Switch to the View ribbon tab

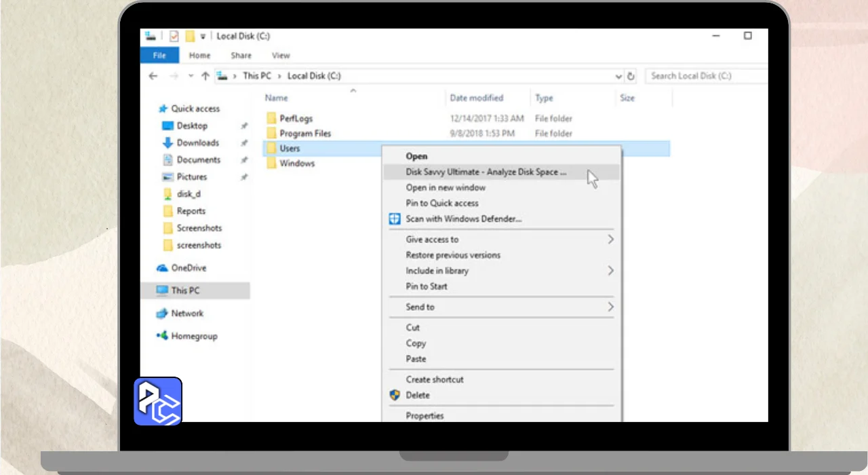pos(281,56)
